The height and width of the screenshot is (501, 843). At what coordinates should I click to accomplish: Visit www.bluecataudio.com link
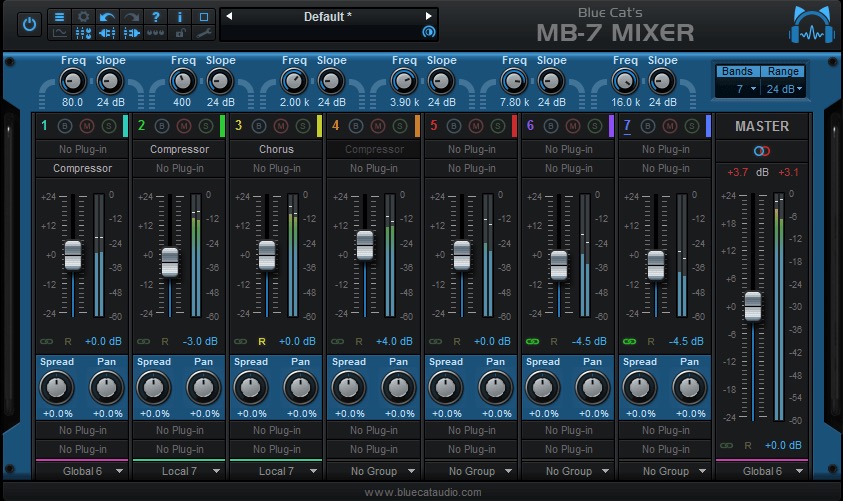[x=423, y=492]
